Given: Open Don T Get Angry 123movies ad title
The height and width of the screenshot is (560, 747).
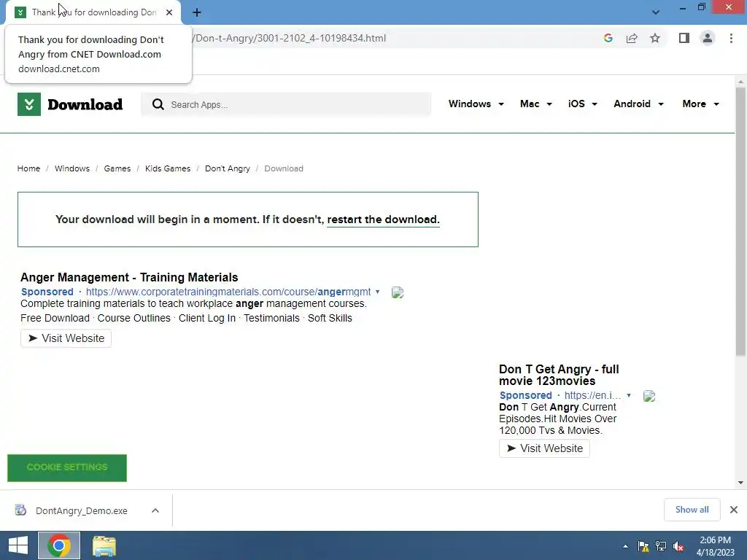Looking at the screenshot, I should (559, 376).
